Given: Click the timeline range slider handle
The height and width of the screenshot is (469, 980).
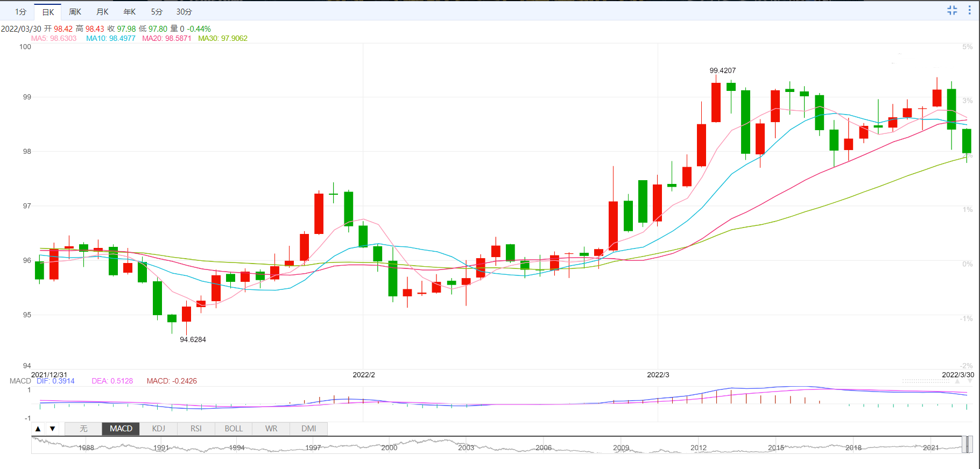Looking at the screenshot, I should (967, 445).
